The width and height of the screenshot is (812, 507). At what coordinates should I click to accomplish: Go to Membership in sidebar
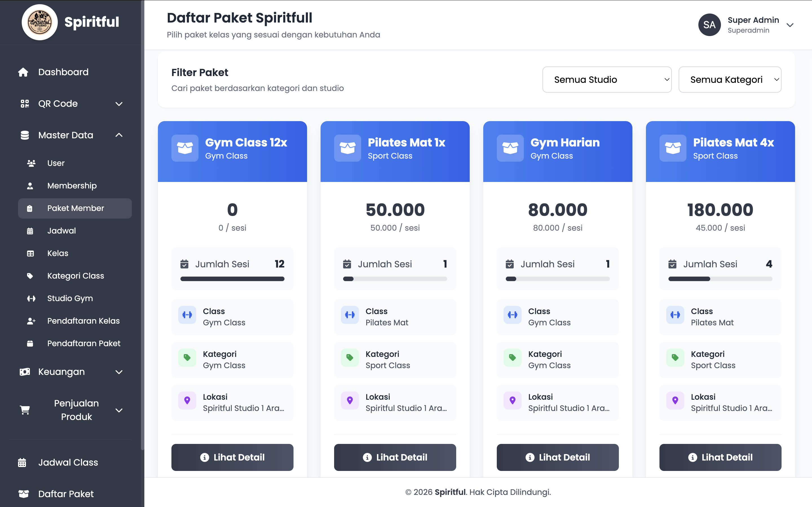coord(72,186)
